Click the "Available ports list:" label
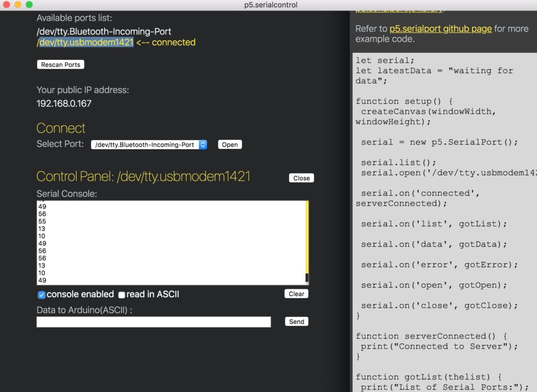Viewport: 537px width, 392px height. pos(74,18)
